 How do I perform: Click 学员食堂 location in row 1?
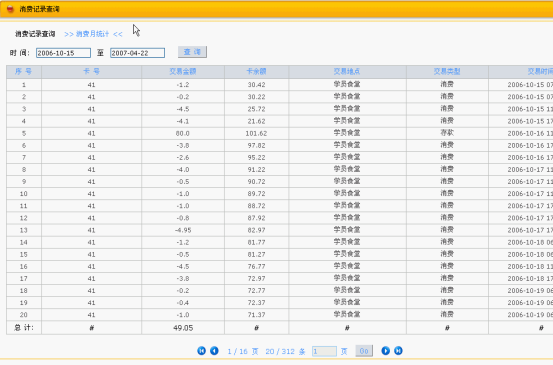pyautogui.click(x=347, y=84)
